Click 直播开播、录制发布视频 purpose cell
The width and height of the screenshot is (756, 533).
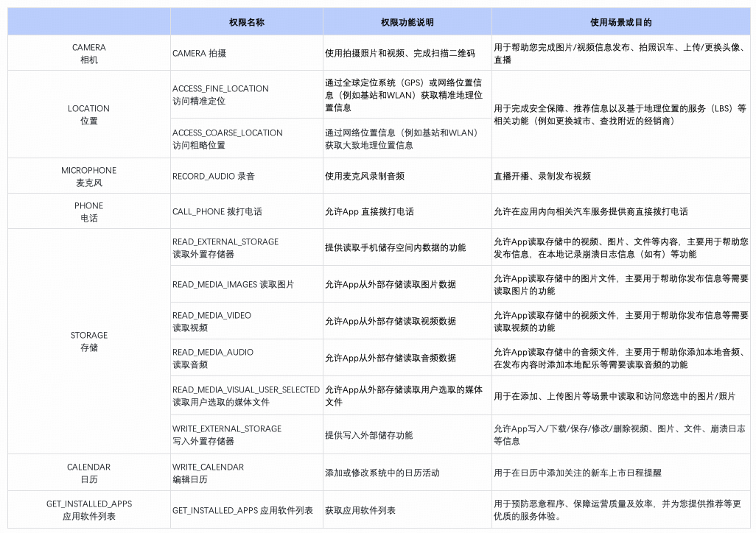(x=620, y=177)
